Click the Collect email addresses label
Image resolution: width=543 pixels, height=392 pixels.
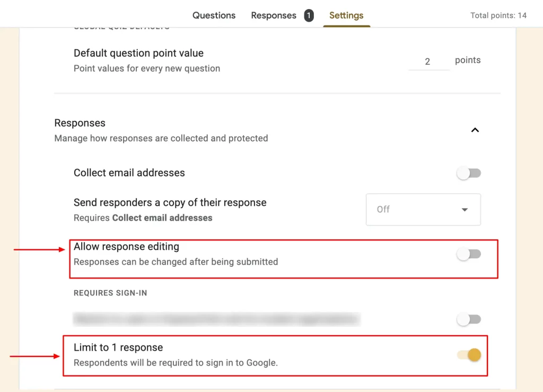click(x=129, y=172)
